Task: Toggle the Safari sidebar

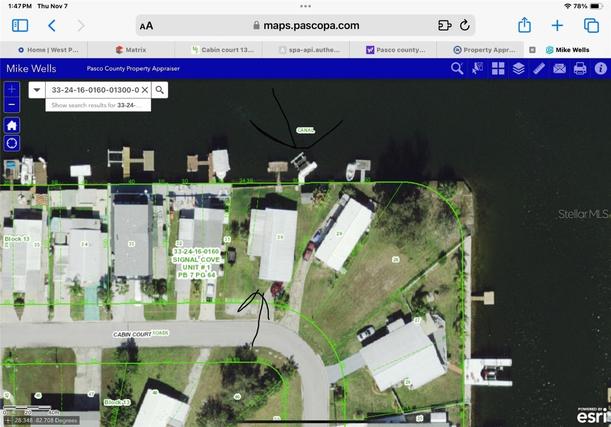Action: 20,25
